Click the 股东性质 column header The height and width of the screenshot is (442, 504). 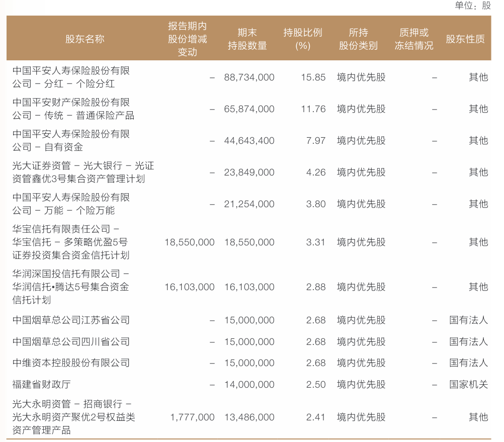pos(465,39)
